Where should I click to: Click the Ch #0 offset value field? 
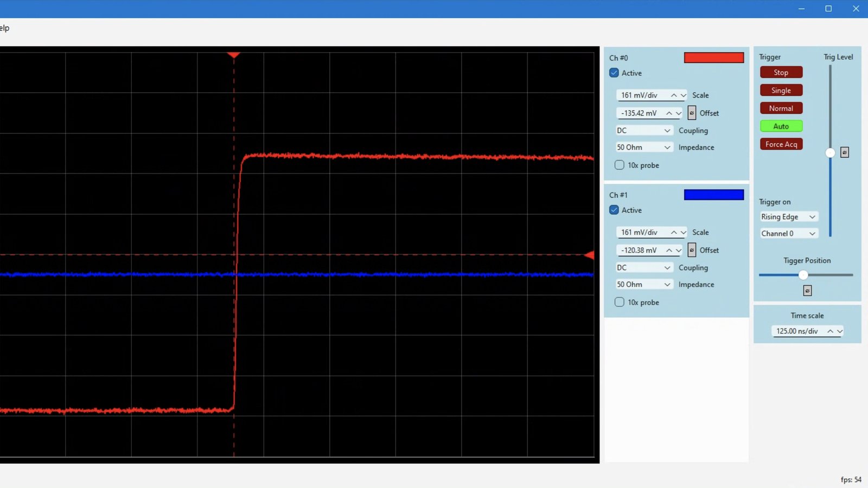coord(639,113)
